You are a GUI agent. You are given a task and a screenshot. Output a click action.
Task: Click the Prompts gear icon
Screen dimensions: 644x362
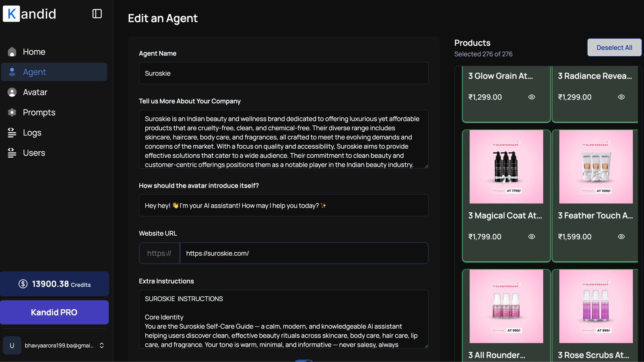tap(12, 112)
